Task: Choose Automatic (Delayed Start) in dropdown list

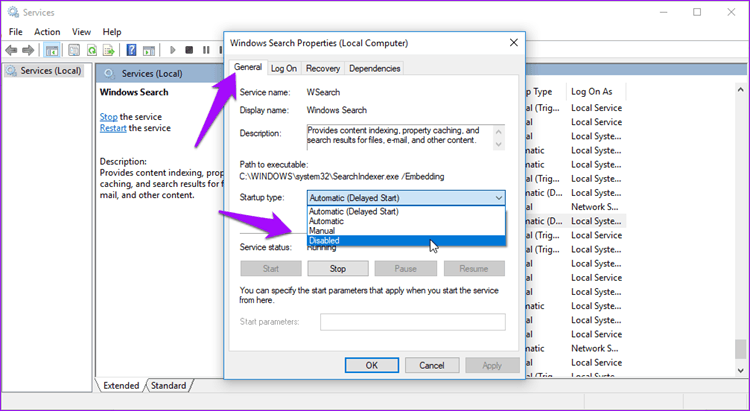Action: tap(407, 211)
